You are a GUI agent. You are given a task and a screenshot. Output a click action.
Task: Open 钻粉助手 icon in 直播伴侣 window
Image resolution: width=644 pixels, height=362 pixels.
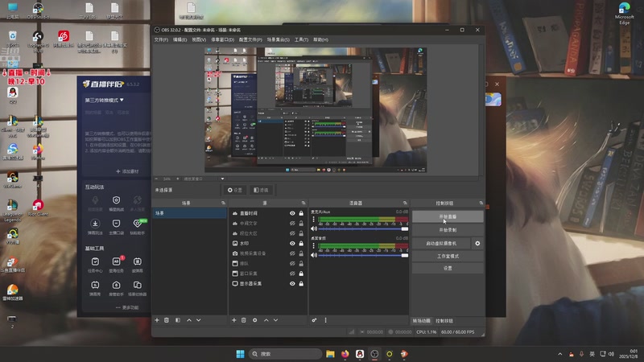click(138, 226)
